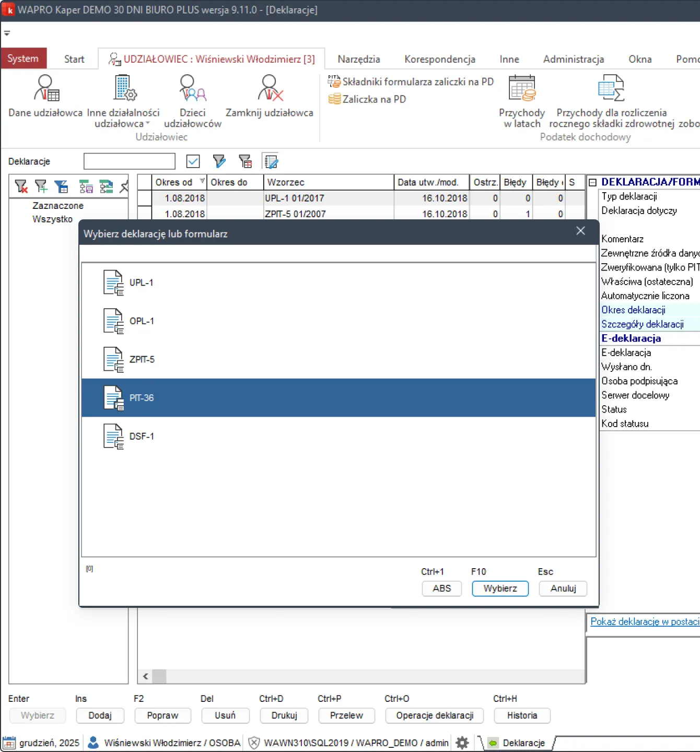The height and width of the screenshot is (752, 700).
Task: Close the Wybierz deklarację lub formularz dialog
Action: click(580, 231)
